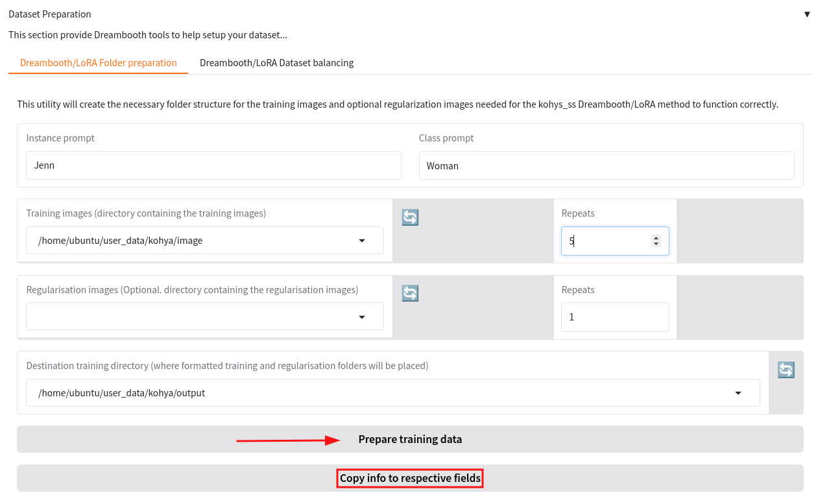Open the Training images dropdown arrow
818x504 pixels.
click(362, 241)
